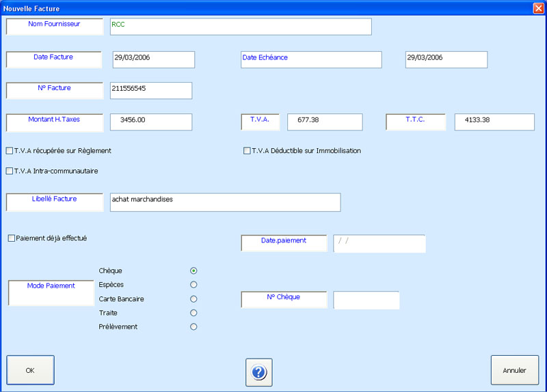Click the blue question mark help icon

click(258, 372)
